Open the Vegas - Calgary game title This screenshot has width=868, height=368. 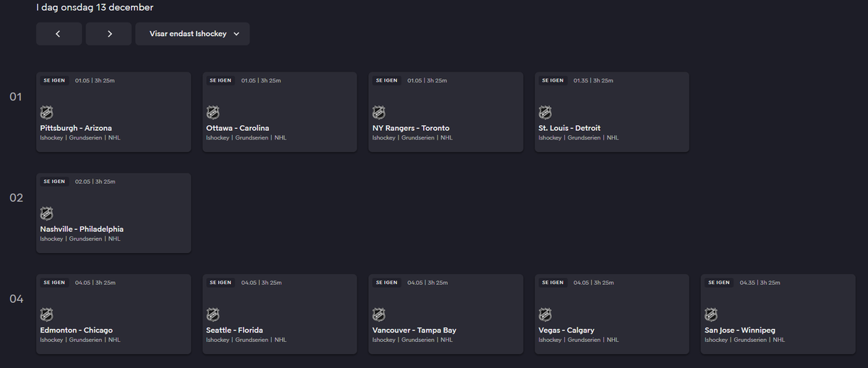click(566, 330)
